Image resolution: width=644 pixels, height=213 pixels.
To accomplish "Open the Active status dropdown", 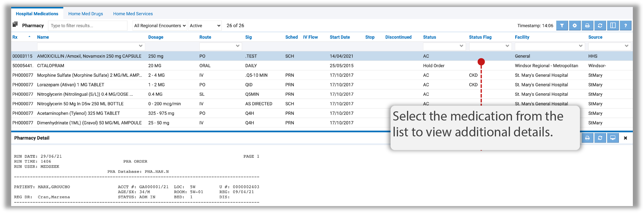I will 205,26.
